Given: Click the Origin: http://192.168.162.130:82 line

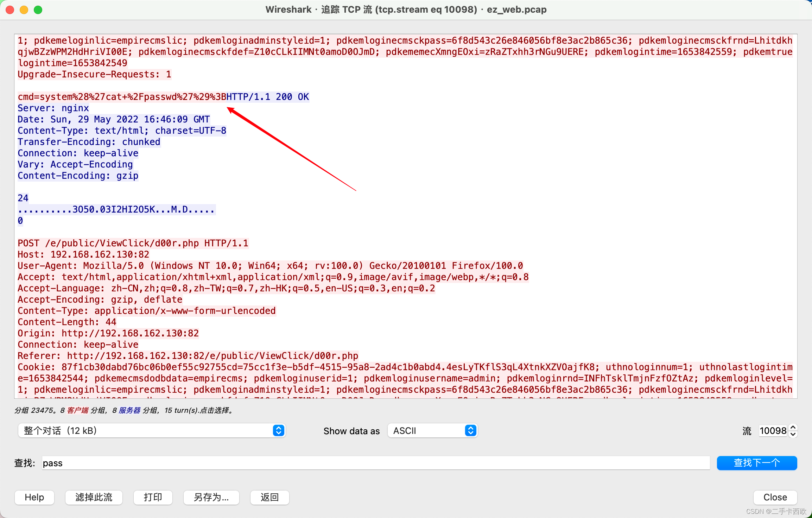Looking at the screenshot, I should click(108, 333).
